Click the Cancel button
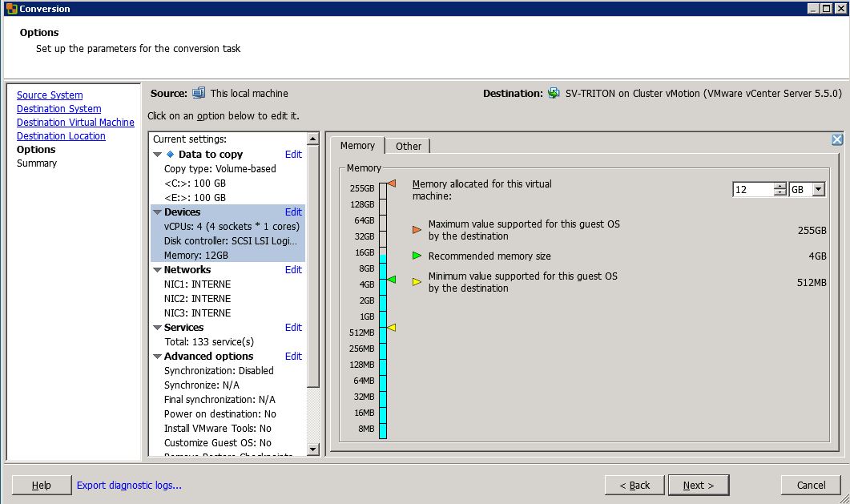The height and width of the screenshot is (504, 850). point(811,485)
